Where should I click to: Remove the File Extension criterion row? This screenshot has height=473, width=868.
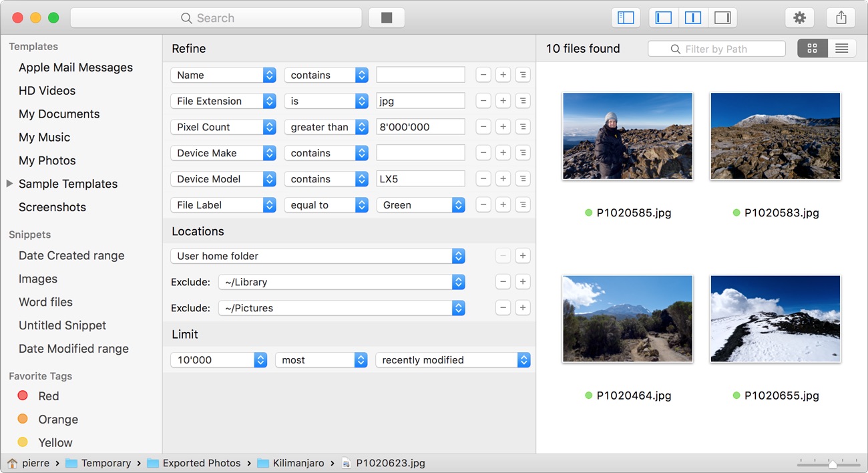tap(483, 101)
